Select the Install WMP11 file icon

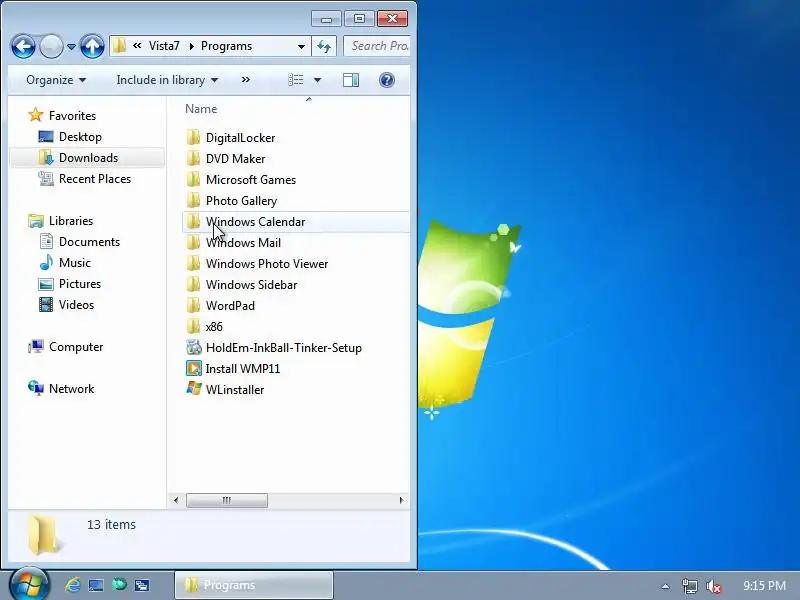pos(194,368)
